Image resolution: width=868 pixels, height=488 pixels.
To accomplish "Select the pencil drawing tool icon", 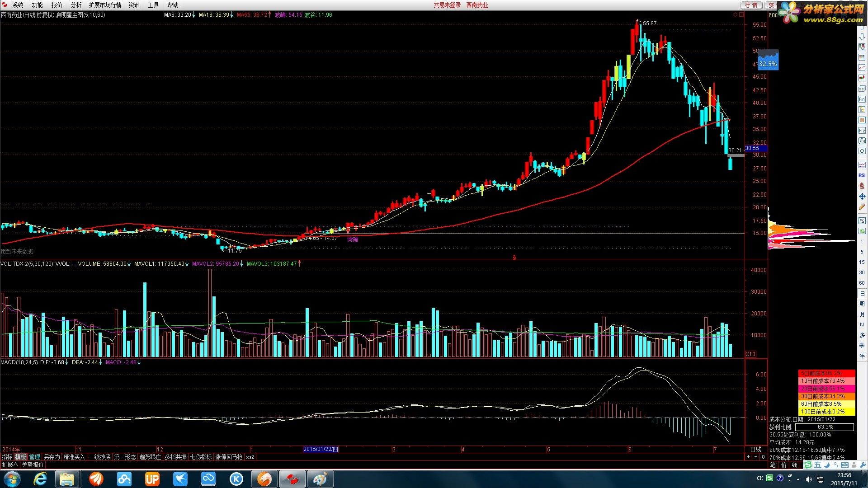I will [x=862, y=207].
